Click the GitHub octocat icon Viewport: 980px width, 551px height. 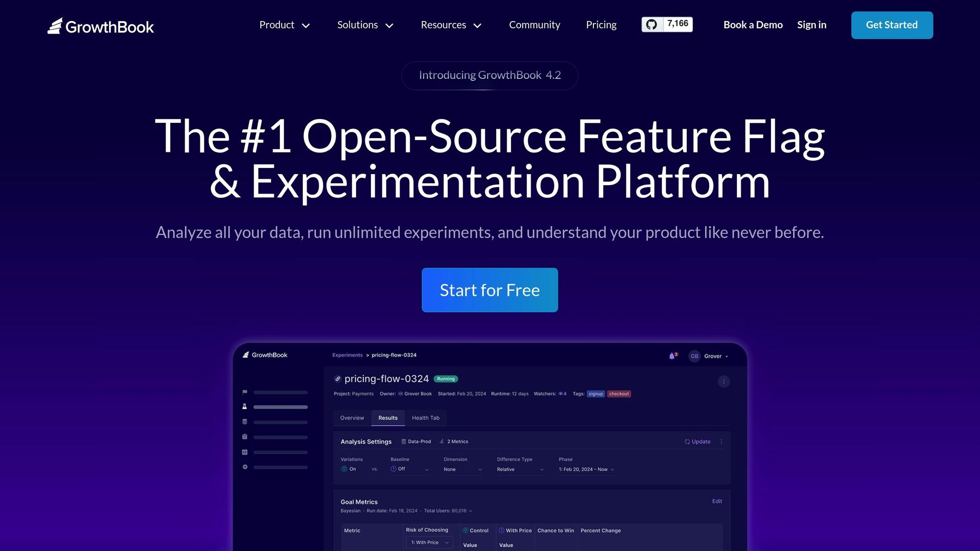(x=652, y=24)
